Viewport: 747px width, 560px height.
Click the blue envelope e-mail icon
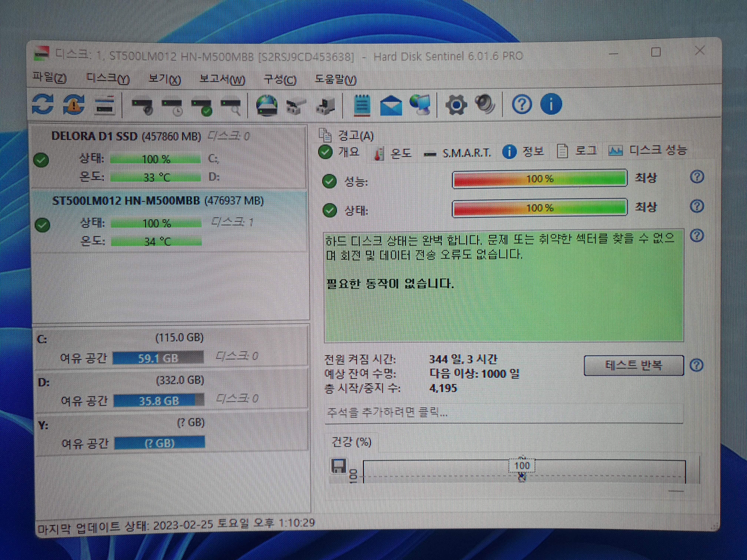pyautogui.click(x=391, y=105)
